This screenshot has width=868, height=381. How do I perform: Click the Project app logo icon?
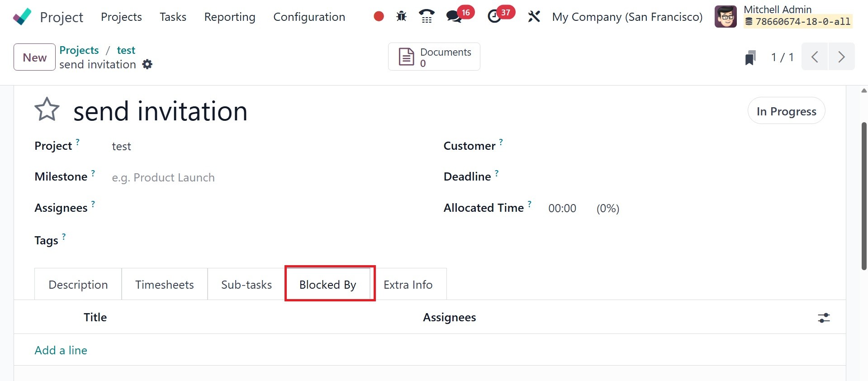click(22, 17)
